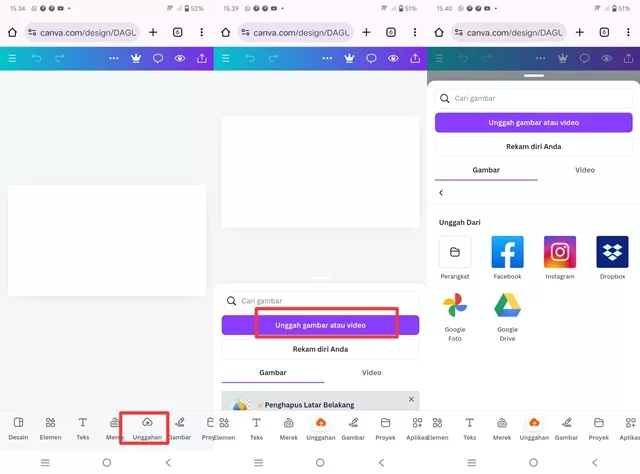Image resolution: width=640 pixels, height=474 pixels.
Task: Go to browser home in left phone
Action: pos(12,32)
